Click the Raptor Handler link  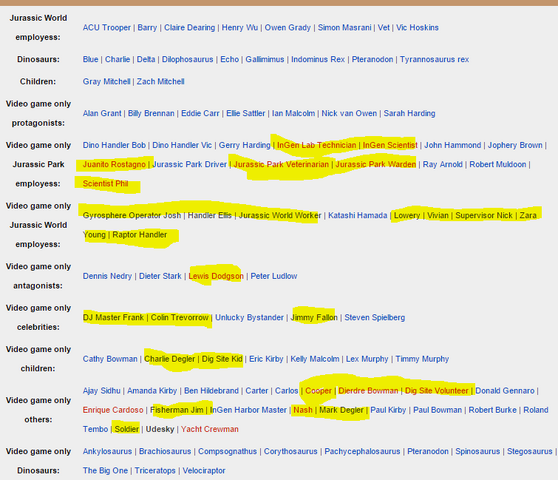click(140, 235)
